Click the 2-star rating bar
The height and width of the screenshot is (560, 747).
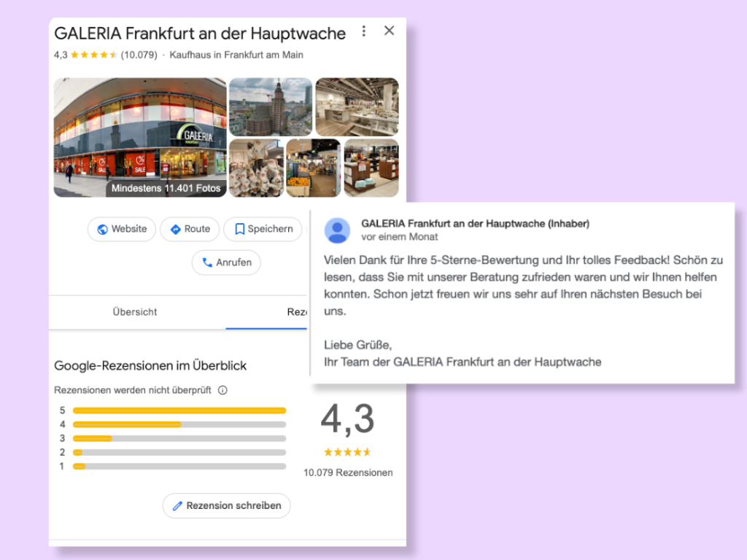[179, 452]
